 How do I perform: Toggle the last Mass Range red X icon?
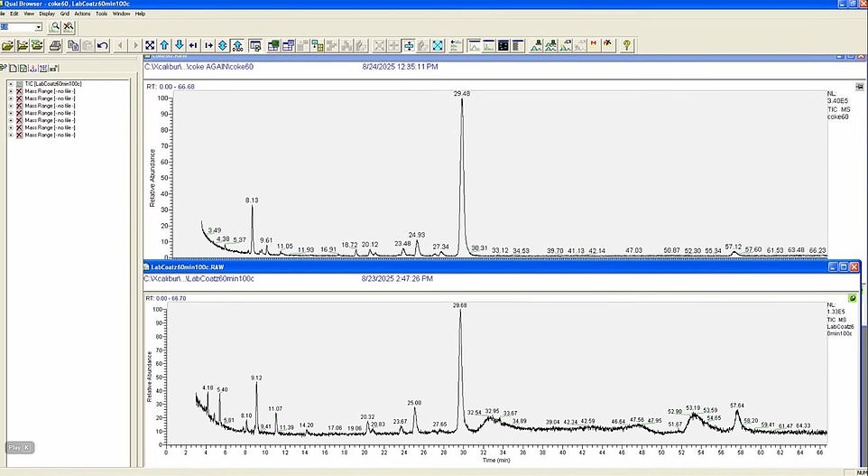(19, 135)
